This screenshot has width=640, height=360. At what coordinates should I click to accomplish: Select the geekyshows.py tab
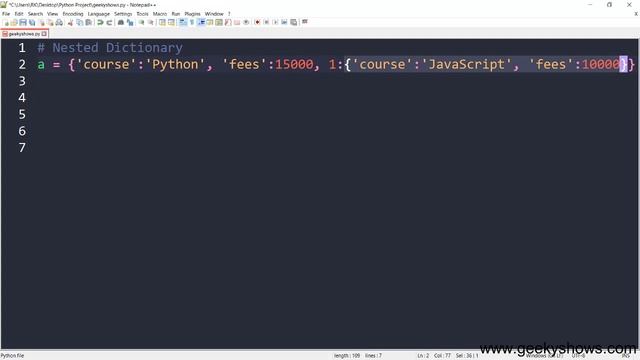[x=24, y=34]
